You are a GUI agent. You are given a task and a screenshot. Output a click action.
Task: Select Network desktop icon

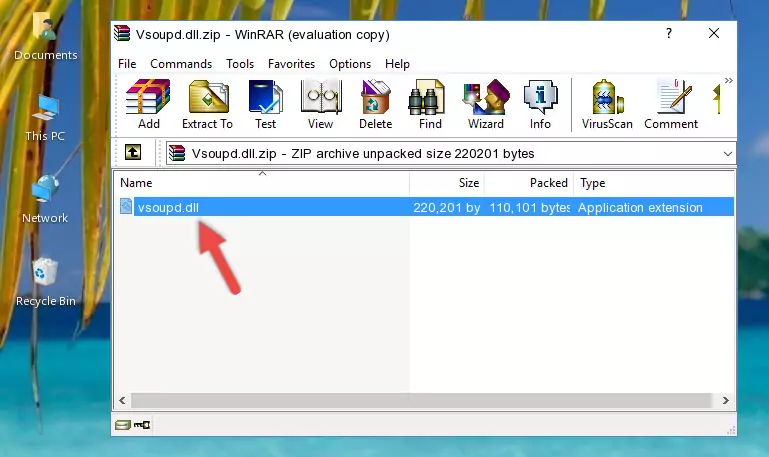click(45, 200)
